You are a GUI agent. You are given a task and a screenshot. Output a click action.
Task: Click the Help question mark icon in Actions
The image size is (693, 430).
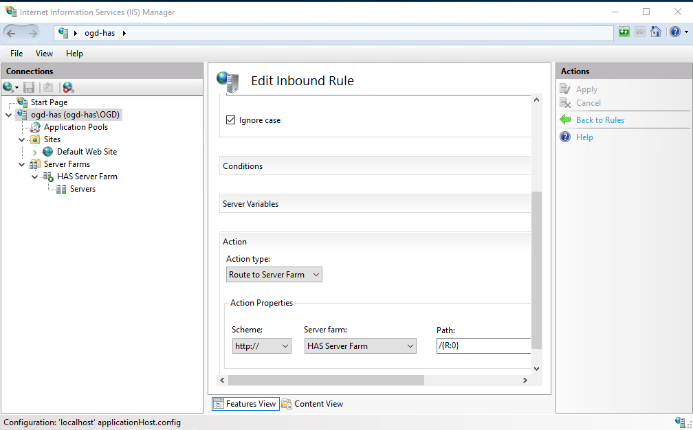click(x=565, y=137)
